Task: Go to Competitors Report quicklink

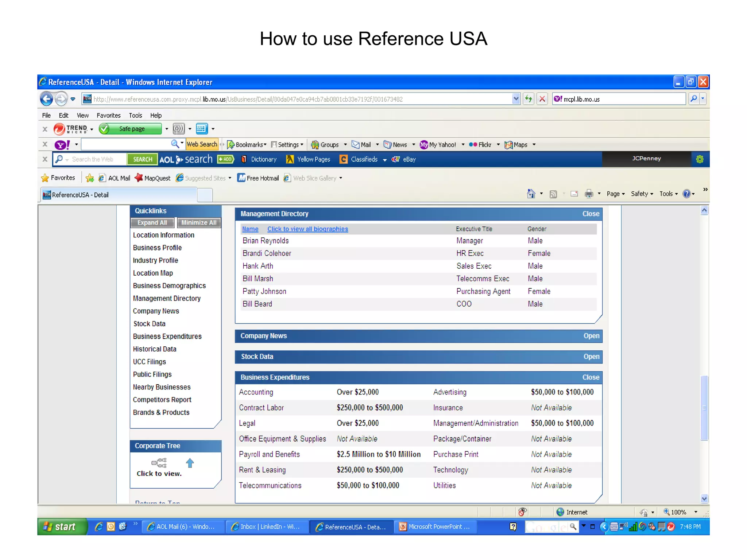Action: (162, 400)
